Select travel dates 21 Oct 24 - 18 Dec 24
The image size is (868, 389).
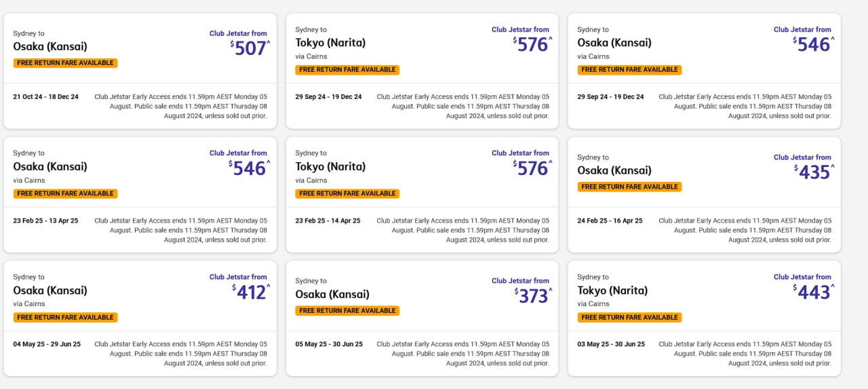click(45, 97)
